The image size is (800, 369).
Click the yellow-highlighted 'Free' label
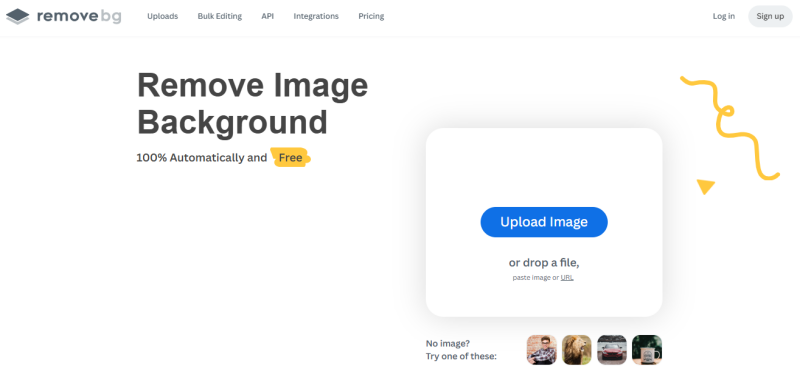tap(290, 158)
